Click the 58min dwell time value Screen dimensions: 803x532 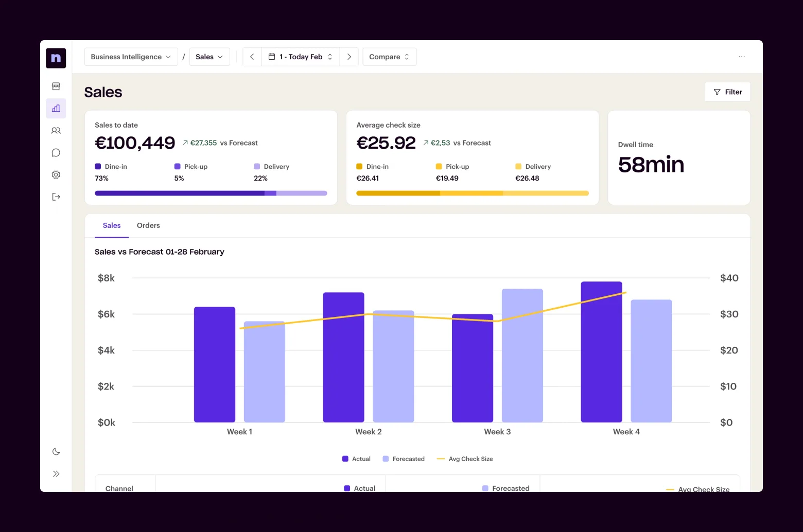(x=651, y=165)
